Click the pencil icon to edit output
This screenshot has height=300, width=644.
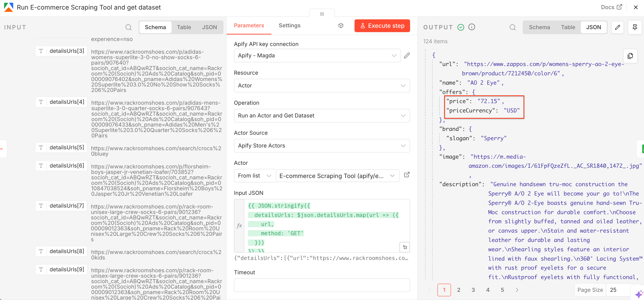(617, 27)
